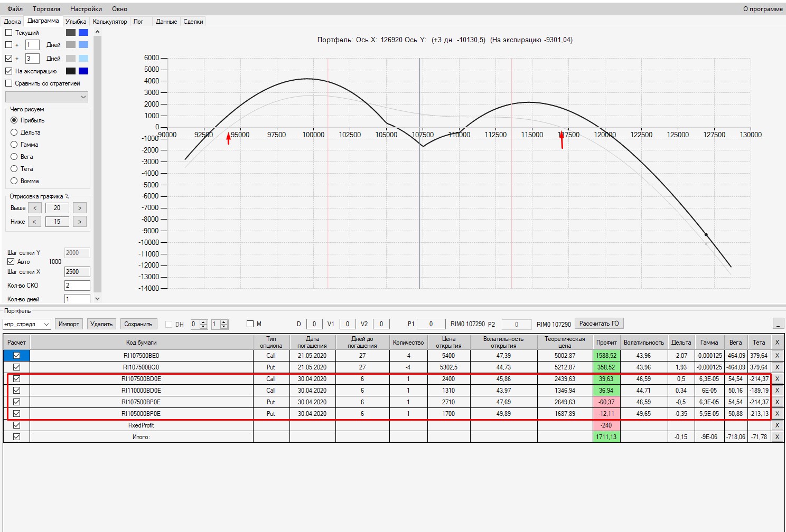
Task: Toggle the Текущий chart line checkbox
Action: (9, 33)
